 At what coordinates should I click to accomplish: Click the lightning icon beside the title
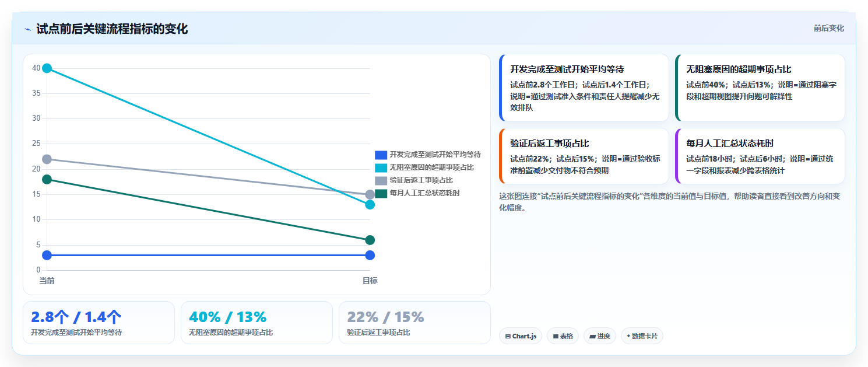pyautogui.click(x=27, y=29)
